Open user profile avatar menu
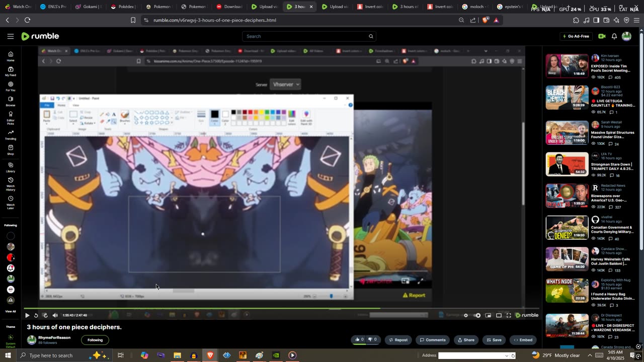 627,36
